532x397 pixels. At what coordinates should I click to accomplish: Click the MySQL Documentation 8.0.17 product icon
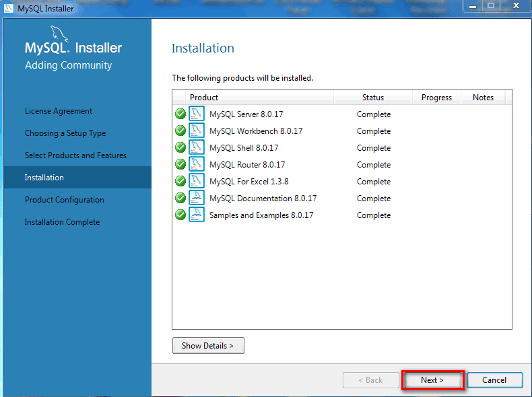pos(197,198)
